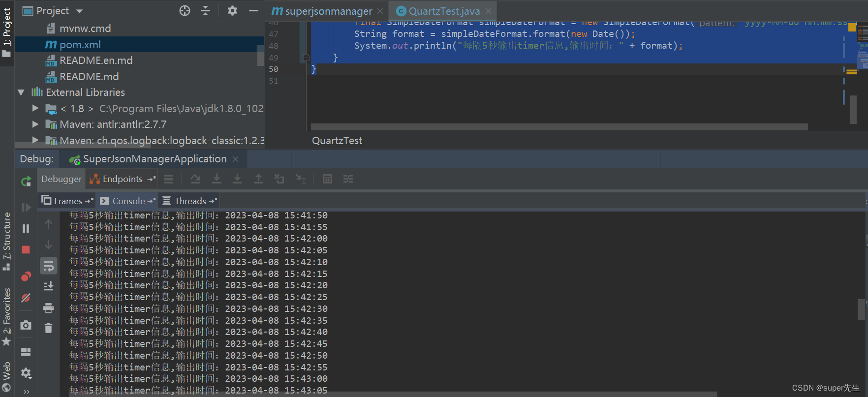Click the Trace Current Stream Chain icon
868x397 pixels.
tap(348, 179)
